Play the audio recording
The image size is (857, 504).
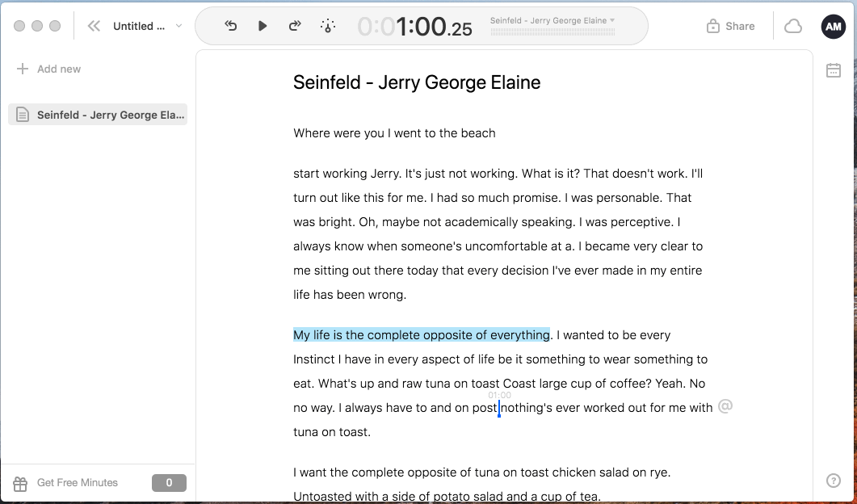(263, 26)
